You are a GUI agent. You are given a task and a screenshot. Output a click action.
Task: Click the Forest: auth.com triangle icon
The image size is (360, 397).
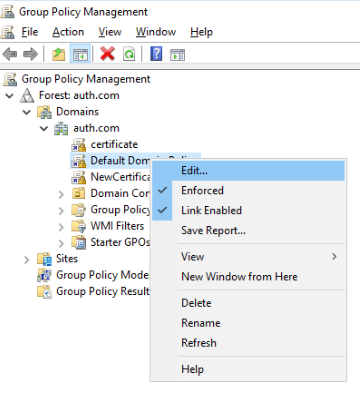(x=27, y=96)
